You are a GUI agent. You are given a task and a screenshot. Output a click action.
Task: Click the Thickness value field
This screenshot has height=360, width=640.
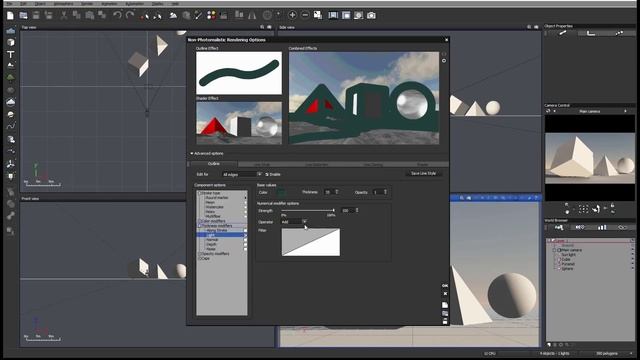(328, 192)
